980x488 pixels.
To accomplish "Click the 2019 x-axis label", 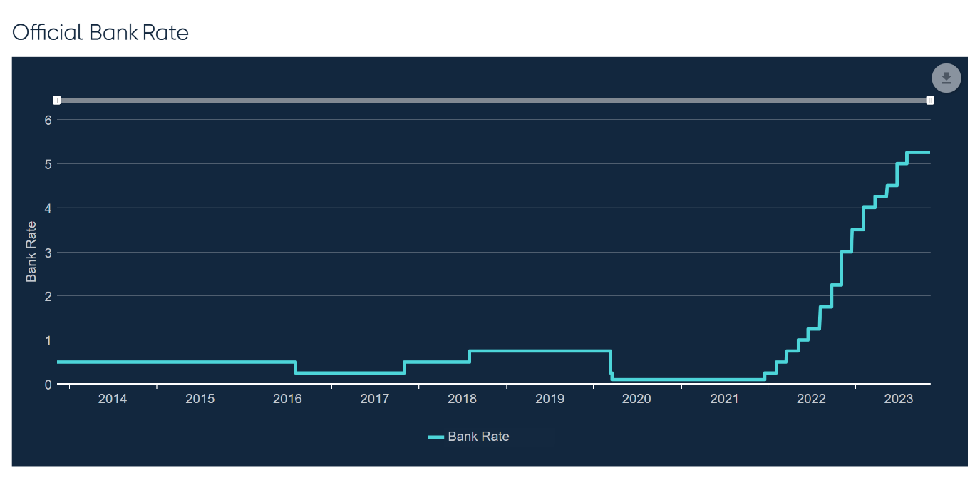I will pos(550,399).
